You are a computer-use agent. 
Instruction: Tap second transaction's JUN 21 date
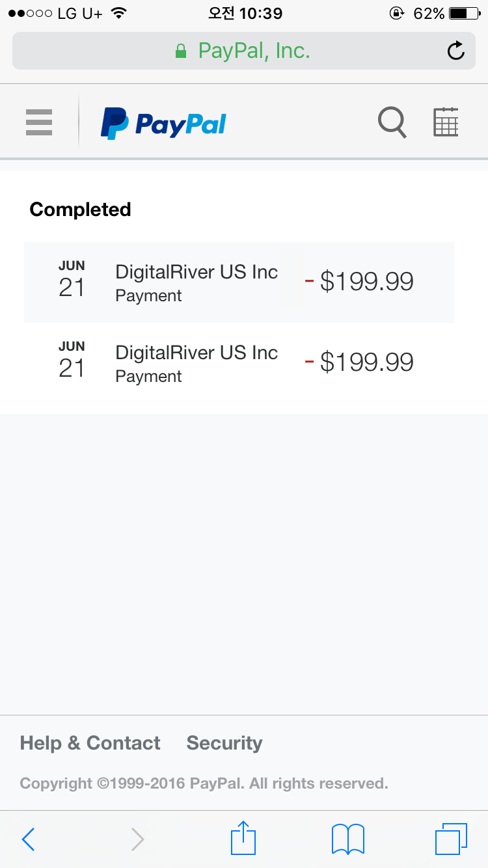point(72,360)
